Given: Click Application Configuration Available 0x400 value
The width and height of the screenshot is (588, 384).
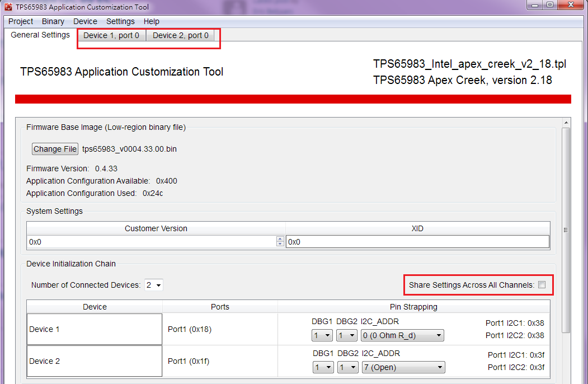Looking at the screenshot, I should pos(167,181).
